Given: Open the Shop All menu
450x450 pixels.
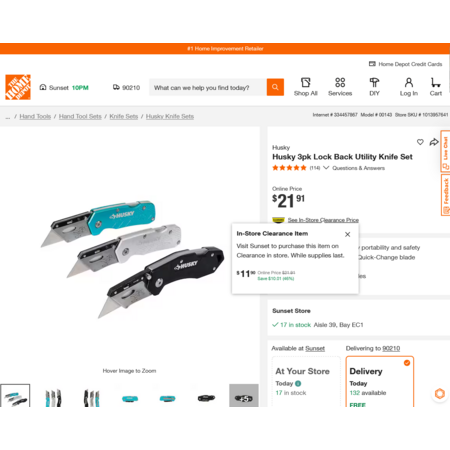Looking at the screenshot, I should (x=306, y=87).
